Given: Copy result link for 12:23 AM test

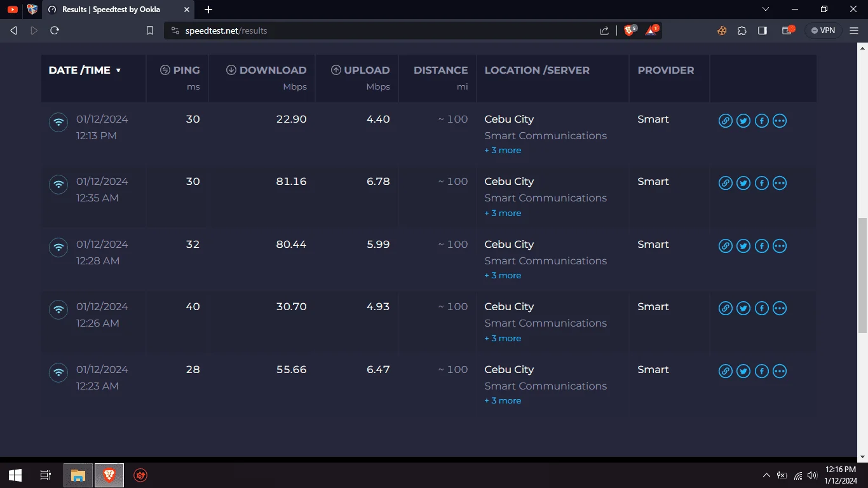Looking at the screenshot, I should pos(725,371).
